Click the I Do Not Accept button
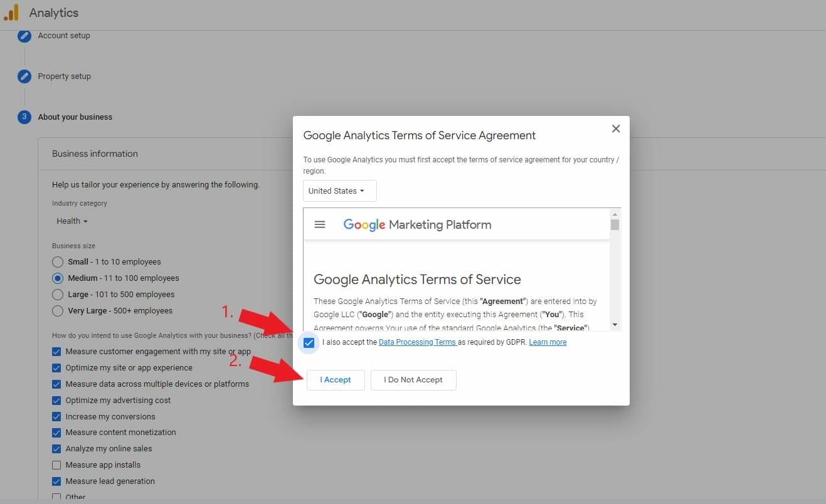 click(x=413, y=380)
